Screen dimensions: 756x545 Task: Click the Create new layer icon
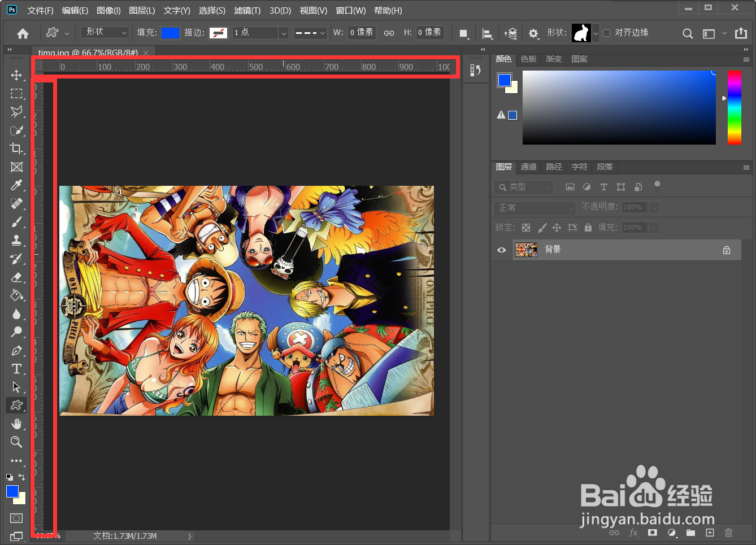(710, 533)
